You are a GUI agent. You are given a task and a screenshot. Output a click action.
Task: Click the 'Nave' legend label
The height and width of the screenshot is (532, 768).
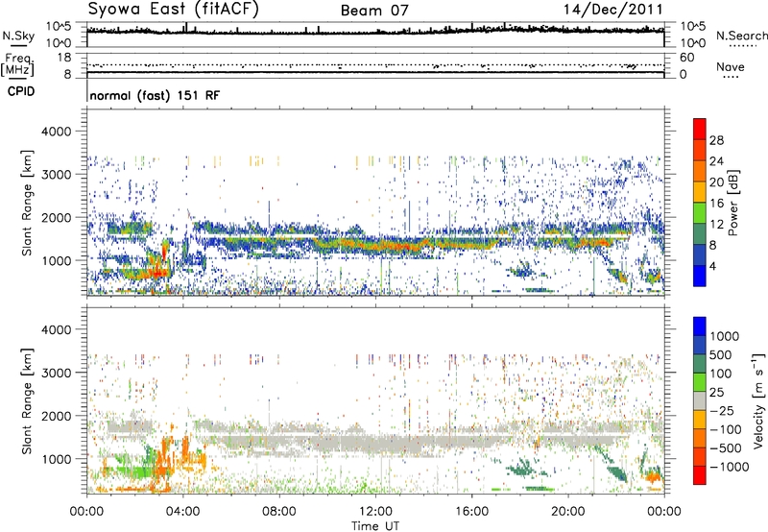coord(731,67)
